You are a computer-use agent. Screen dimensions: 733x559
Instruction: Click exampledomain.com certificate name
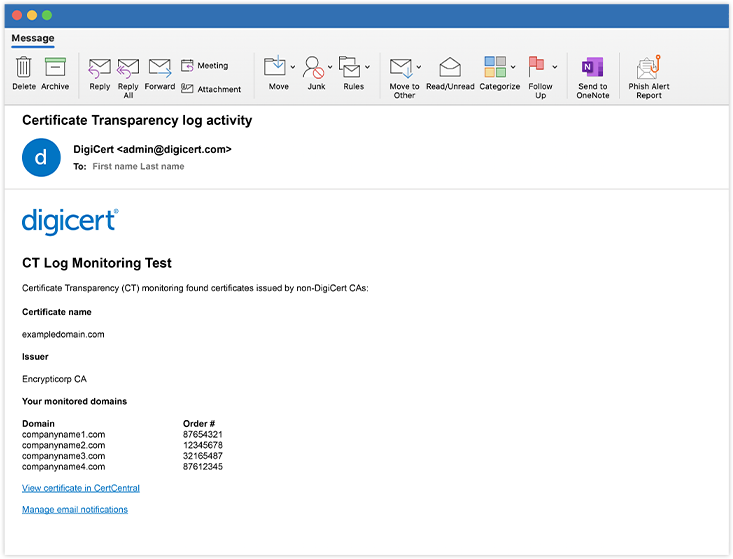click(x=63, y=335)
